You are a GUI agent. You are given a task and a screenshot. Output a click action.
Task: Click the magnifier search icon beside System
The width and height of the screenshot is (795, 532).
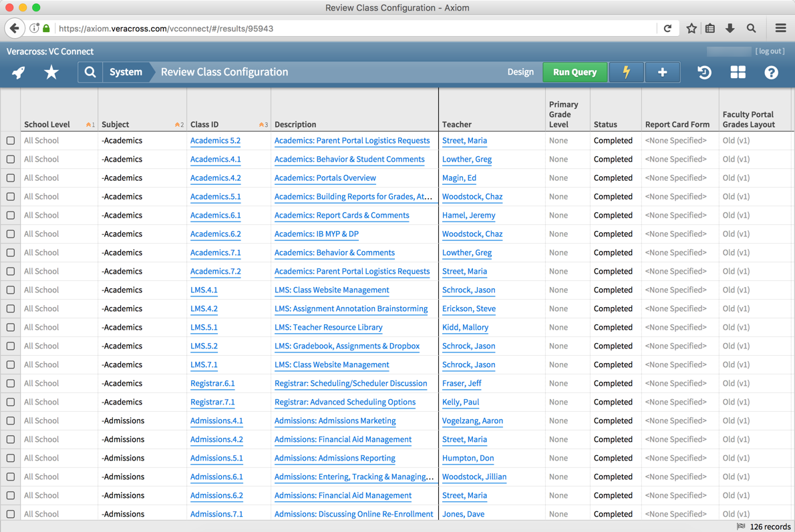click(x=90, y=72)
